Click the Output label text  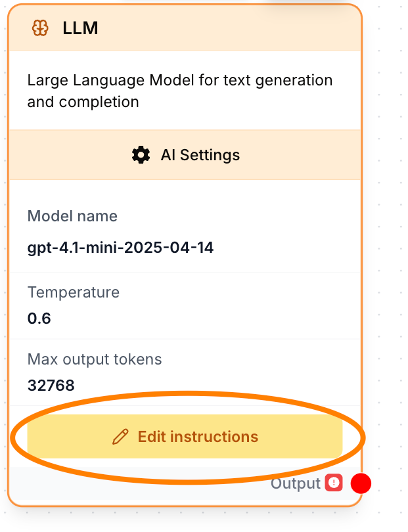click(x=295, y=483)
